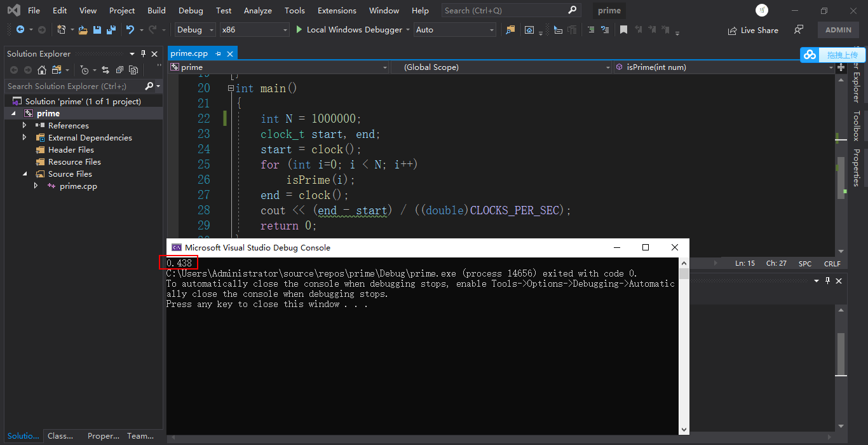
Task: Open the Build menu
Action: tap(156, 10)
